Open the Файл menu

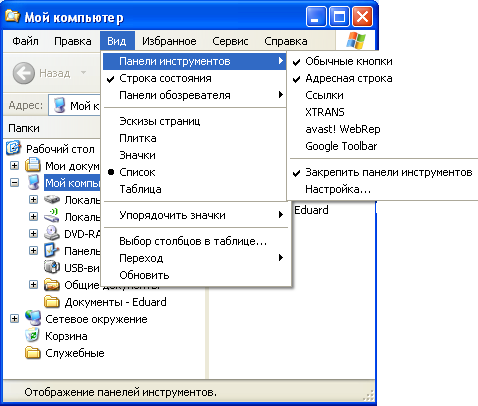(25, 41)
